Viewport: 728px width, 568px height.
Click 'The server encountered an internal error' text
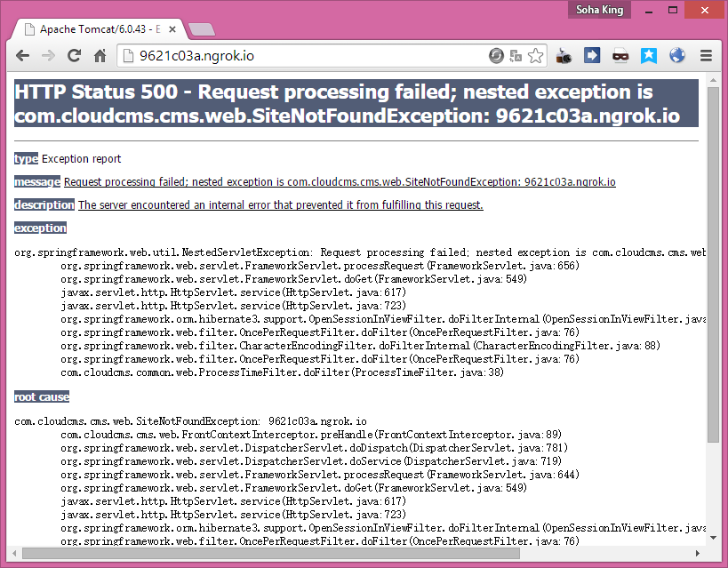coord(280,204)
